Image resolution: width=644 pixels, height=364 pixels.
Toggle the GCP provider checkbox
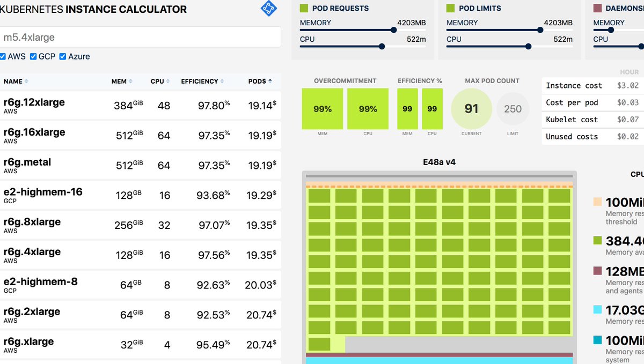coord(33,56)
